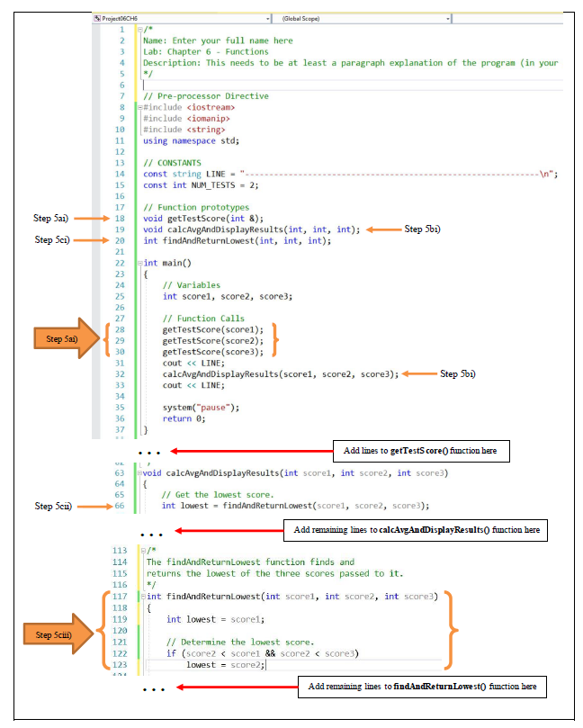The image size is (583, 728).
Task: Click line number 34 in the gutter
Action: pyautogui.click(x=120, y=397)
